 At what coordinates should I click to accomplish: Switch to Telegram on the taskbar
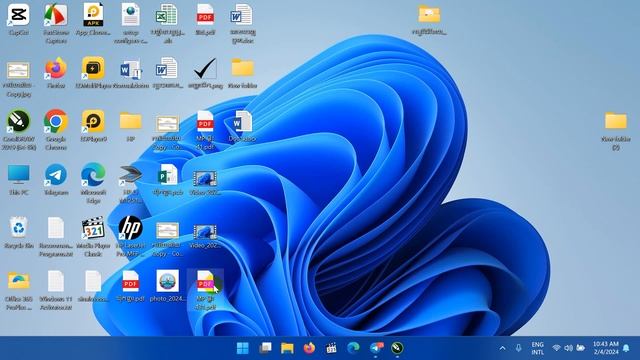click(x=376, y=348)
